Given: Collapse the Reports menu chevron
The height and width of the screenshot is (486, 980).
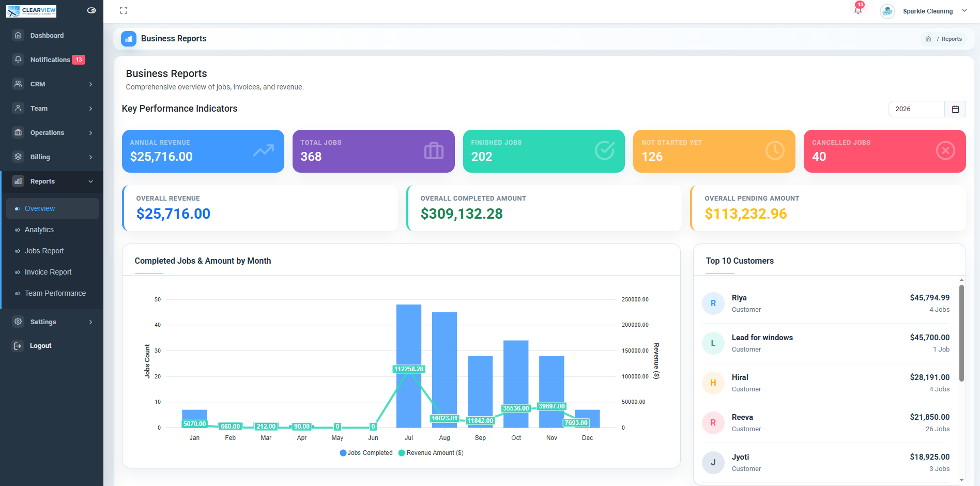Looking at the screenshot, I should pos(91,181).
